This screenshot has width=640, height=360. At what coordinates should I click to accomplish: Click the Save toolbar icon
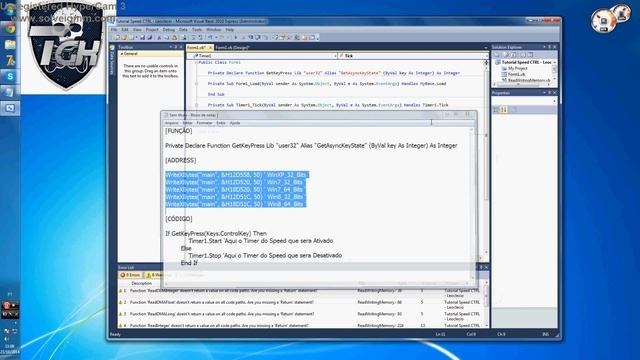click(x=142, y=38)
